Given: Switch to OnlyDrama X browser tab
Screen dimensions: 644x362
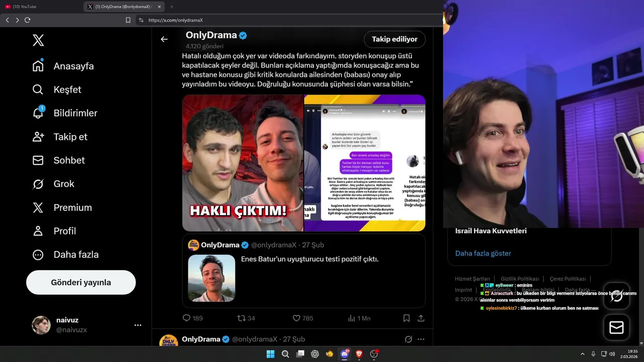Looking at the screenshot, I should click(x=122, y=7).
